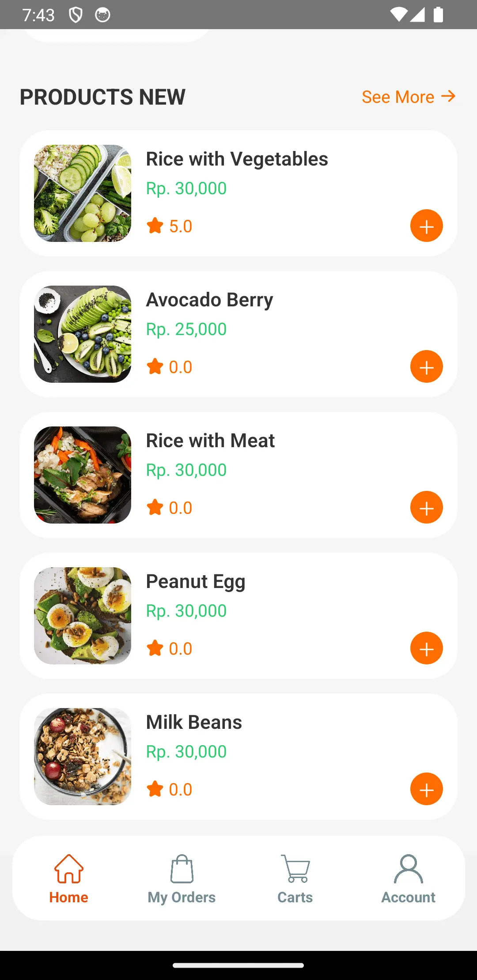Image resolution: width=477 pixels, height=980 pixels.
Task: Tap the Avocado Berry product image
Action: (83, 334)
